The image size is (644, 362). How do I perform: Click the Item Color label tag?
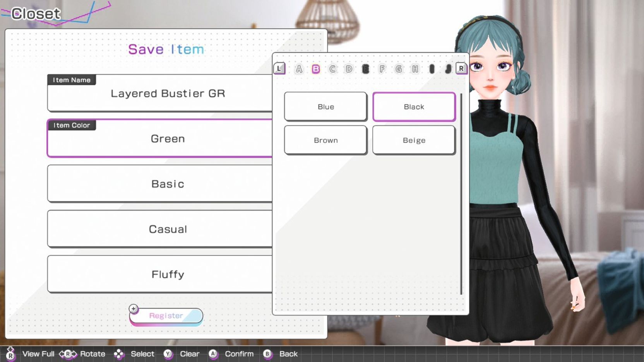pos(72,125)
